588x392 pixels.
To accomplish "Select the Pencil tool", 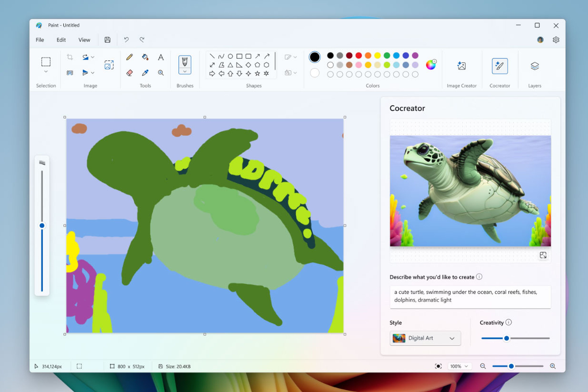I will tap(129, 57).
